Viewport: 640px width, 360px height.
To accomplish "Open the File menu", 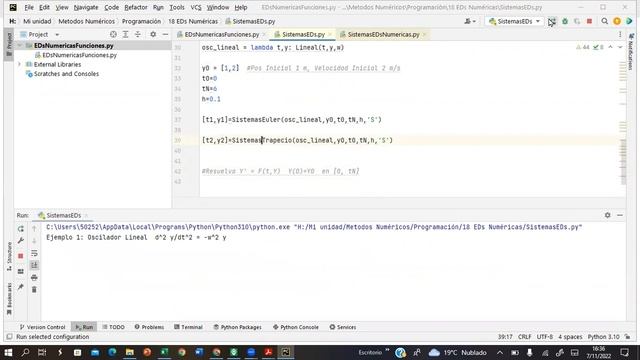I will coord(29,7).
